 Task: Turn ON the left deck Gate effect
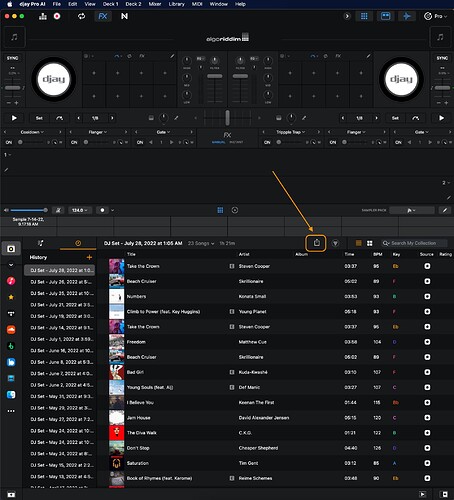pos(140,142)
